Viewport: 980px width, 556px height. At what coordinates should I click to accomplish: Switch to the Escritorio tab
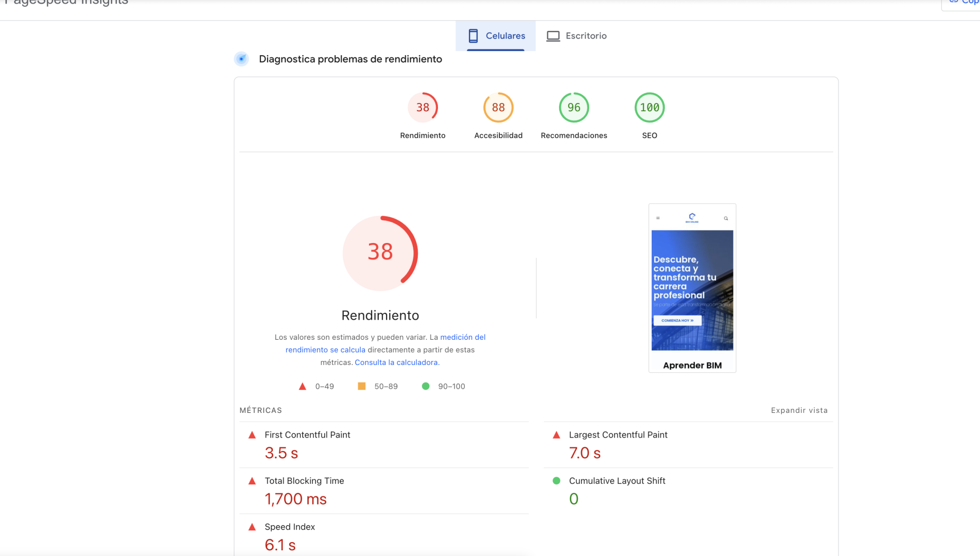[576, 36]
